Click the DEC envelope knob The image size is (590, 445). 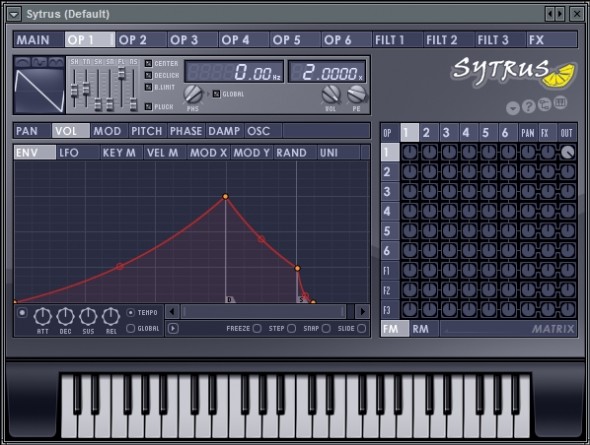[65, 316]
